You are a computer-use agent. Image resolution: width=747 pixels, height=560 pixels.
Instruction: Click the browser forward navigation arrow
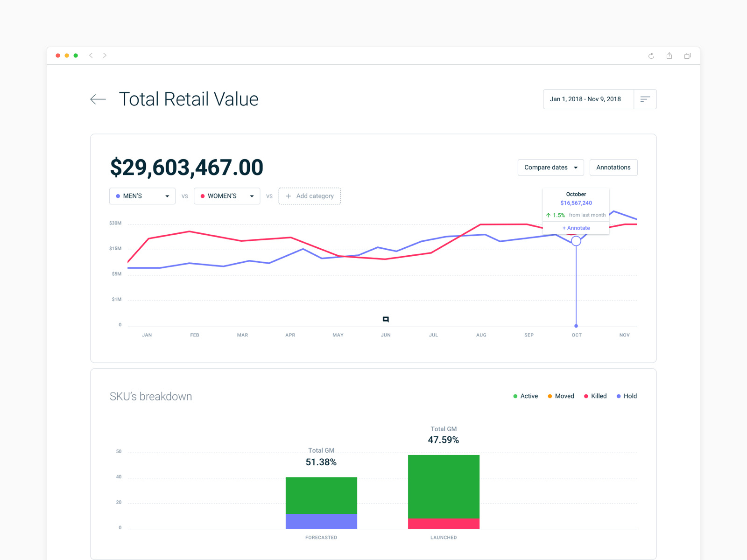point(105,55)
